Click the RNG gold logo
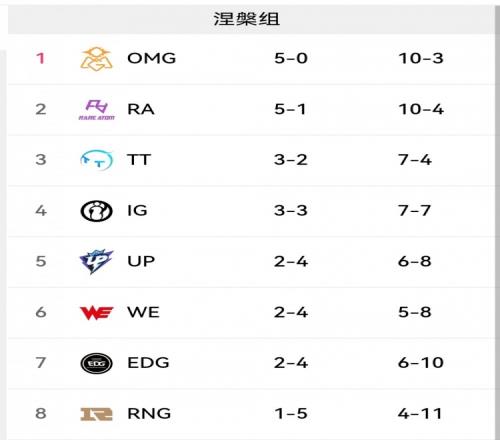 pos(96,414)
